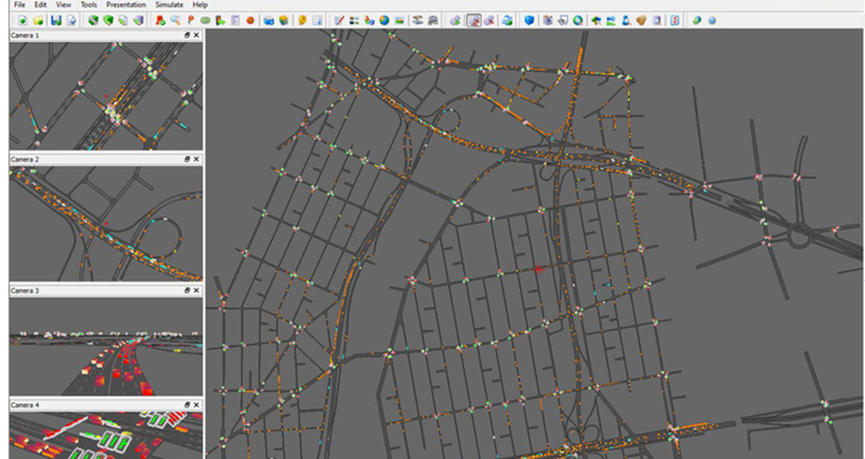Click the round blue help icon
The image size is (865, 459).
[x=712, y=20]
